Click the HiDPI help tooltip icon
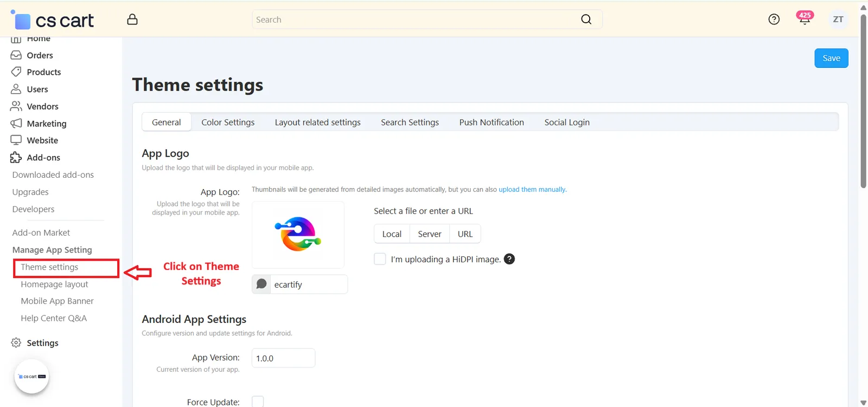The image size is (868, 407). pos(509,259)
